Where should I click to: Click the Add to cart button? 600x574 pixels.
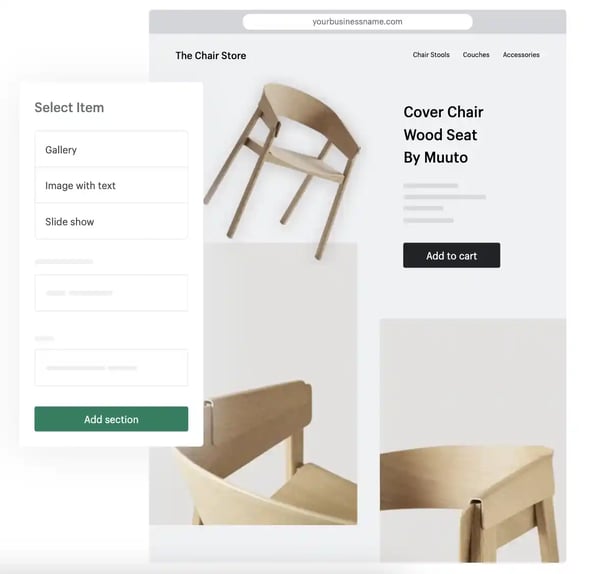click(x=452, y=255)
